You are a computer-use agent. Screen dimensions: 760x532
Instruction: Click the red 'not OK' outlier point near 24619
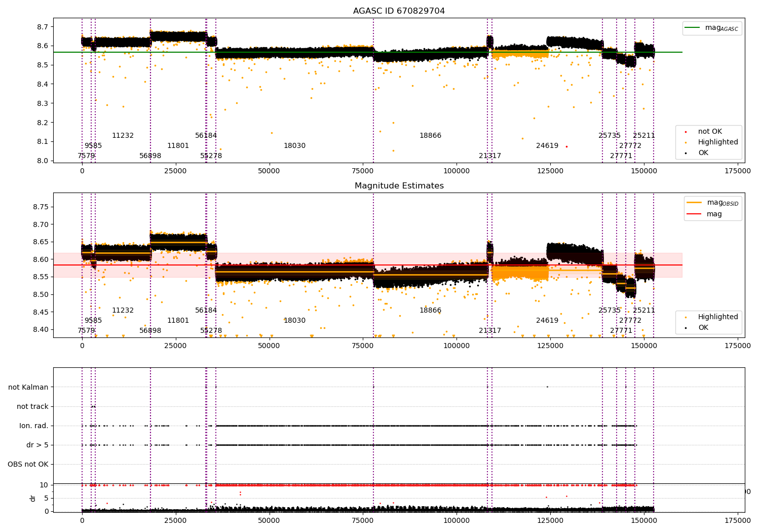click(x=566, y=146)
